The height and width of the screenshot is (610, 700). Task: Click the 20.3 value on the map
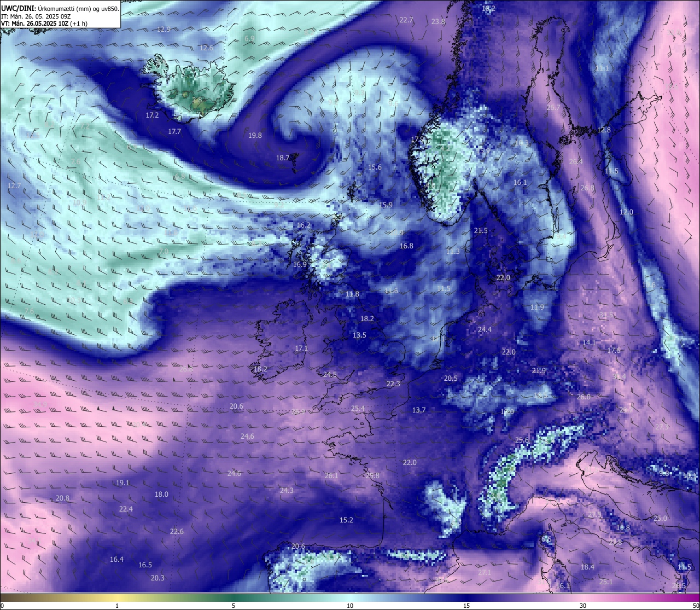pos(157,578)
